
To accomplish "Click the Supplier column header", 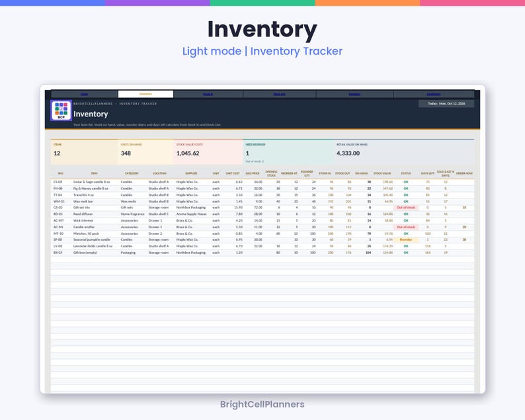I will (191, 173).
